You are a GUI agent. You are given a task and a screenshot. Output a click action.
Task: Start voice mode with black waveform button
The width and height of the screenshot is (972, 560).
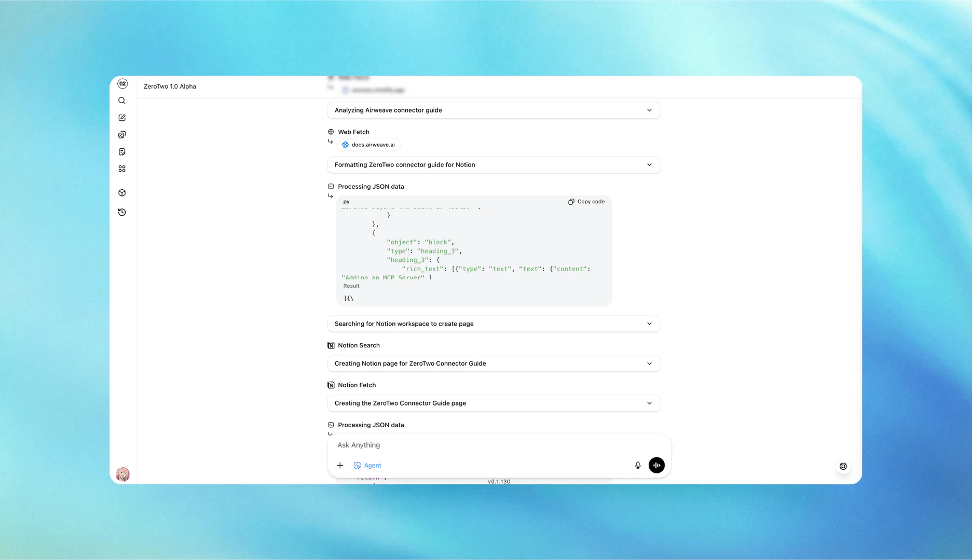tap(656, 465)
